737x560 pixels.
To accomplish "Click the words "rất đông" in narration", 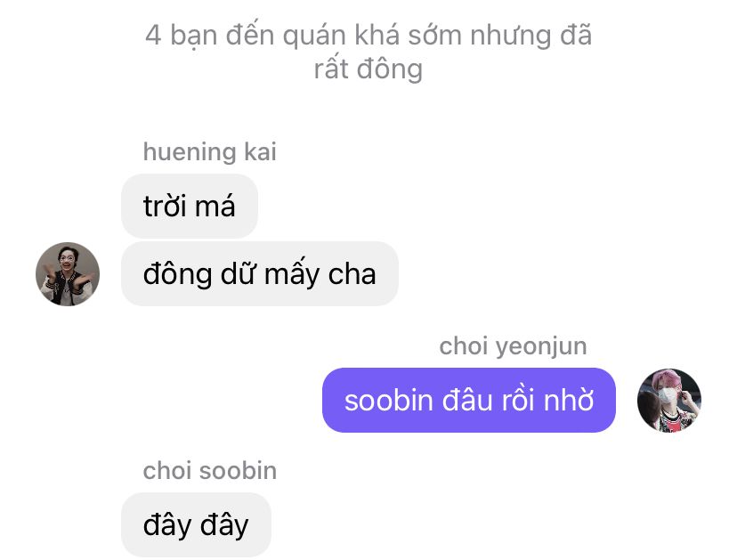I will tap(368, 69).
